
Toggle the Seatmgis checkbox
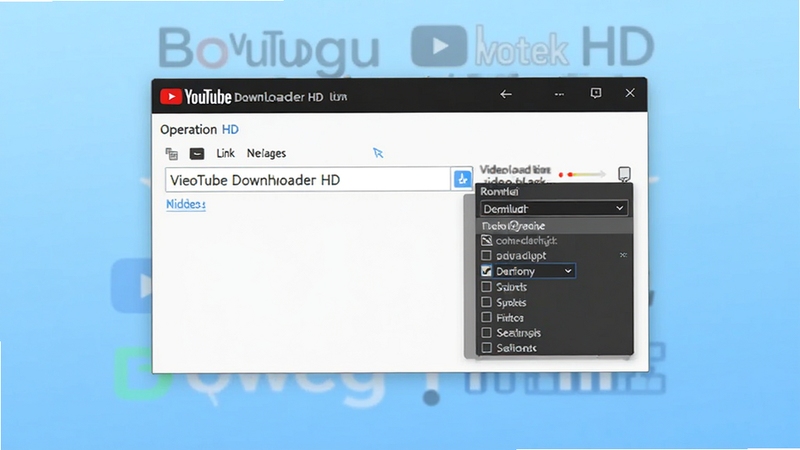486,333
